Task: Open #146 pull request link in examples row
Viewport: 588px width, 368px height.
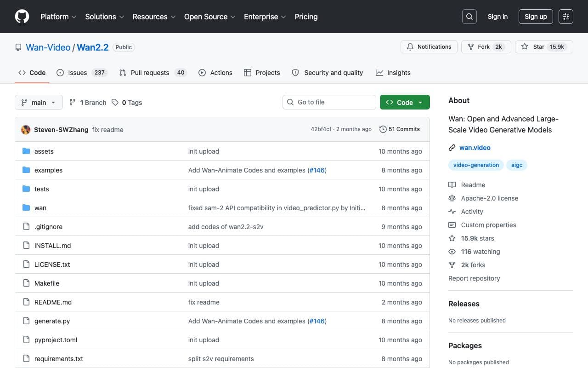Action: [x=317, y=170]
